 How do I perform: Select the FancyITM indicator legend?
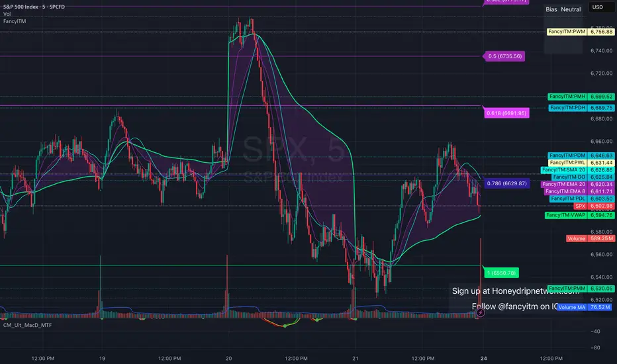[x=15, y=21]
